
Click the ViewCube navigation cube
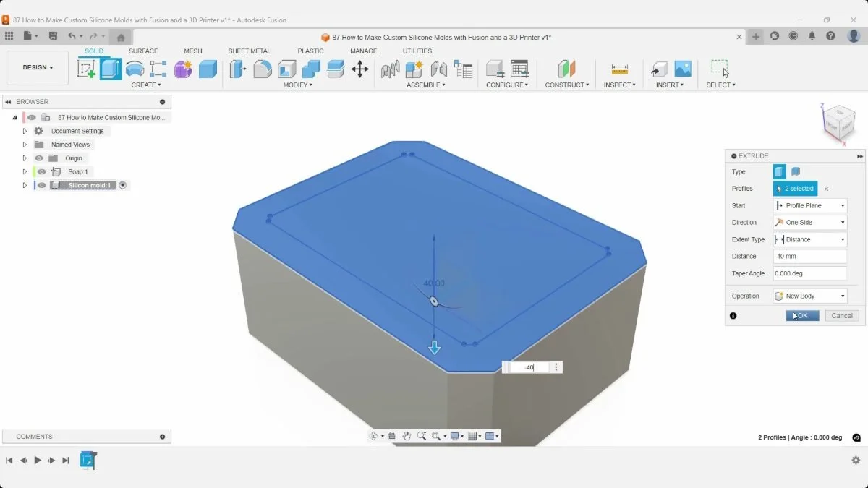(840, 124)
